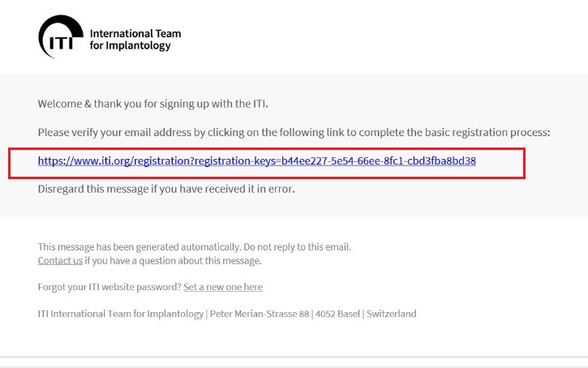Click the ITI circular logo icon
This screenshot has width=588, height=368.
pos(61,36)
